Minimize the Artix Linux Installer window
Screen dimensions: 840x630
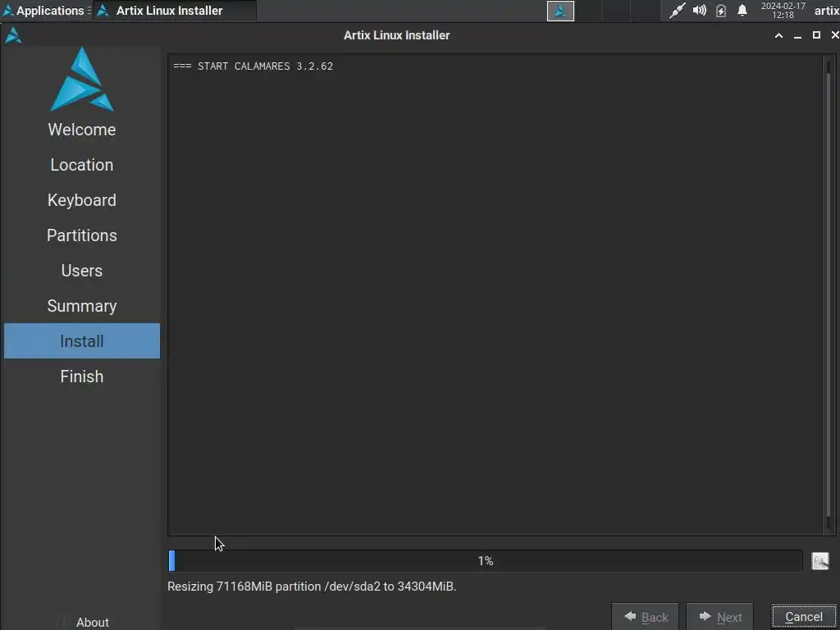coord(797,35)
